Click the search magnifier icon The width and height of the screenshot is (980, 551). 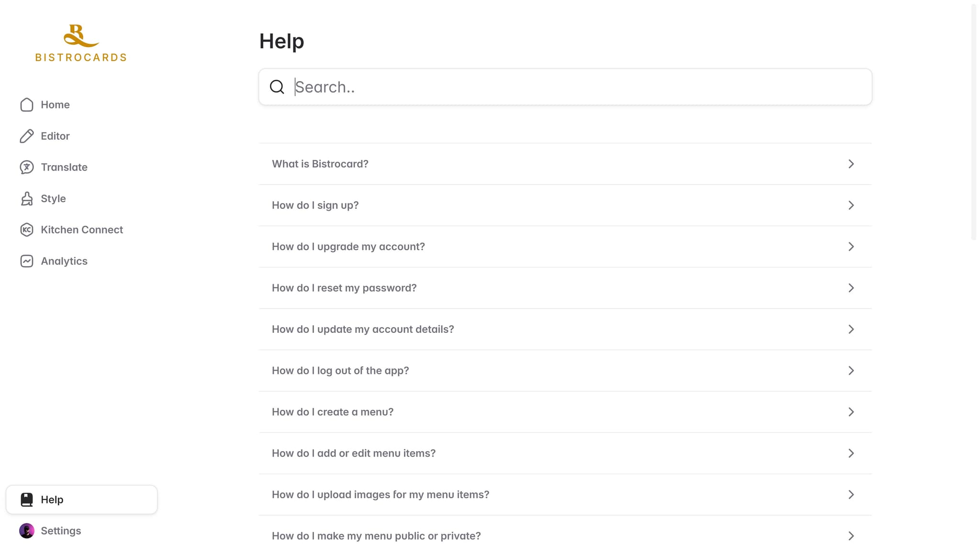point(277,87)
